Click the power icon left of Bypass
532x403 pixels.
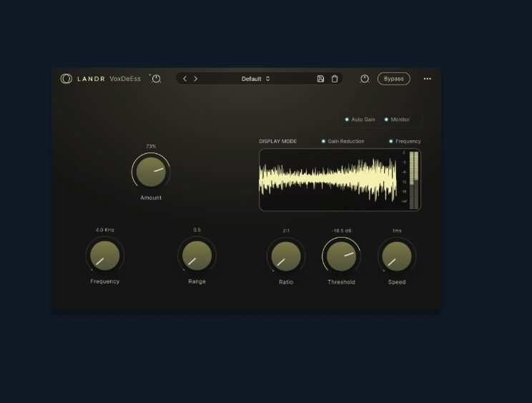tap(365, 79)
